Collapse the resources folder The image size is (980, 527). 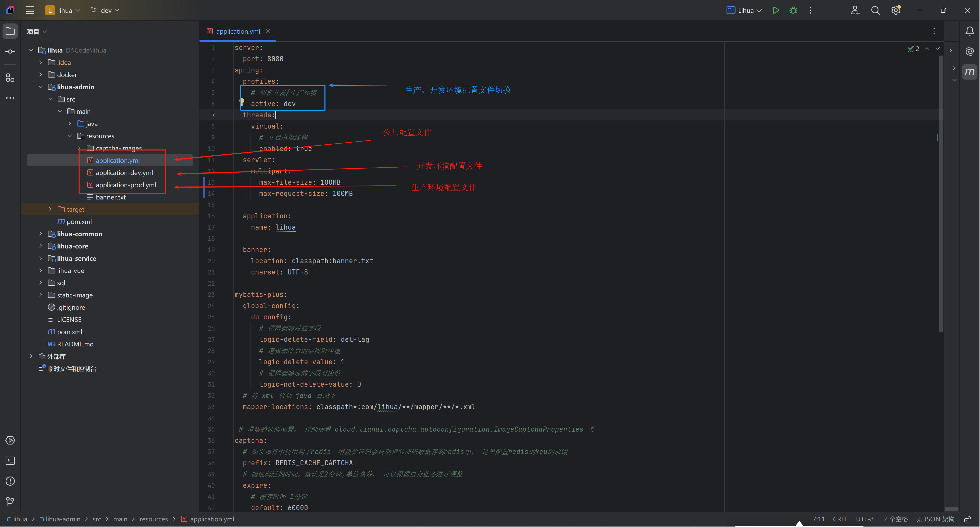point(70,136)
